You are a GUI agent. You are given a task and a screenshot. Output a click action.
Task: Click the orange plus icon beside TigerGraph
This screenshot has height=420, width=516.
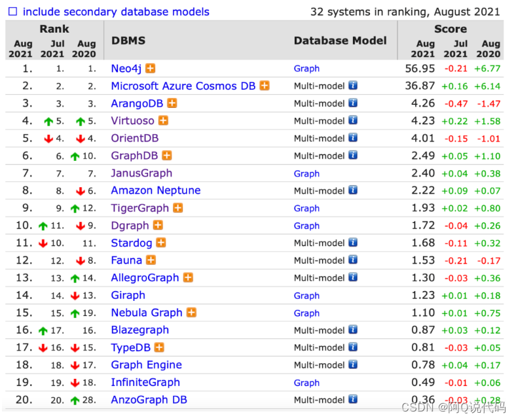pyautogui.click(x=177, y=208)
